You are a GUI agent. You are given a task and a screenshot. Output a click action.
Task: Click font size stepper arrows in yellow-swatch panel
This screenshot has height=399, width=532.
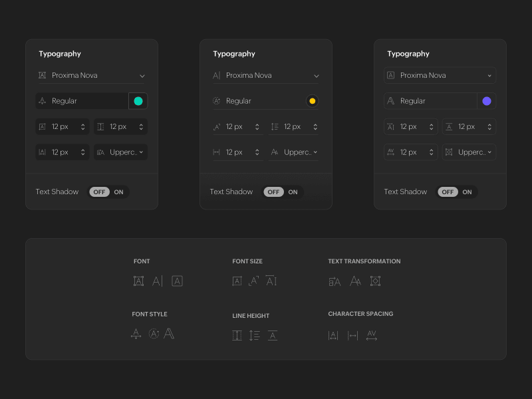coord(257,127)
